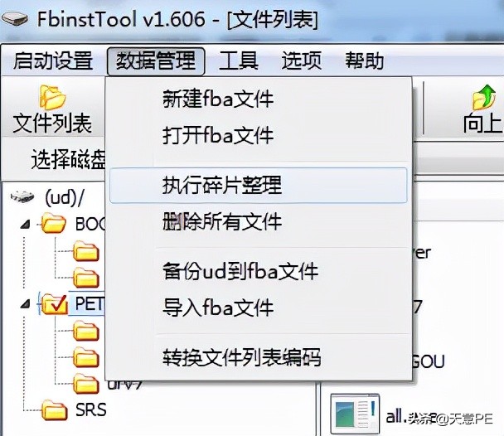Viewport: 504px width, 436px height.
Task: Choose 备份ud到fba文件 menu entry
Action: click(x=258, y=271)
